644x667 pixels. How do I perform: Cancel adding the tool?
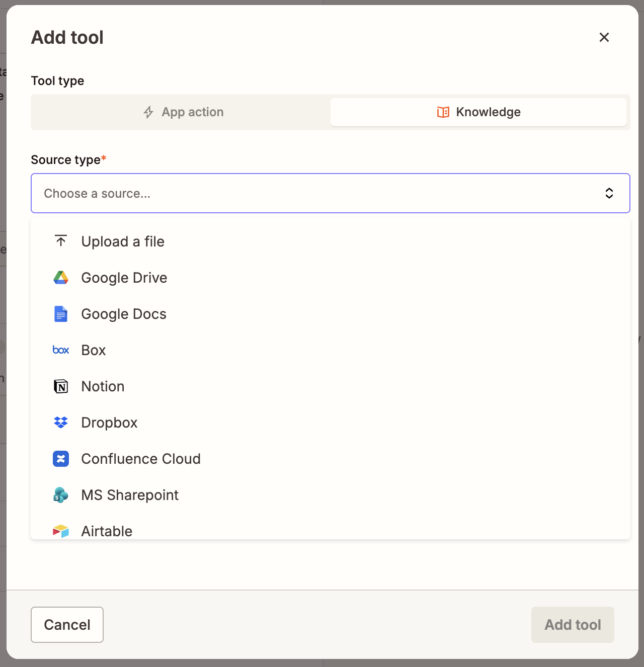click(x=67, y=625)
